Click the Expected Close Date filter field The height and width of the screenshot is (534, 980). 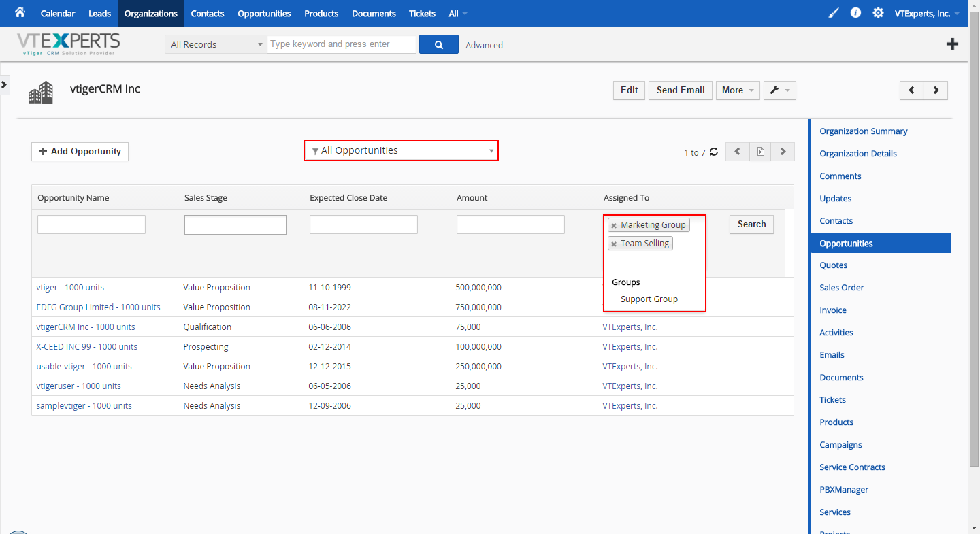coord(363,224)
